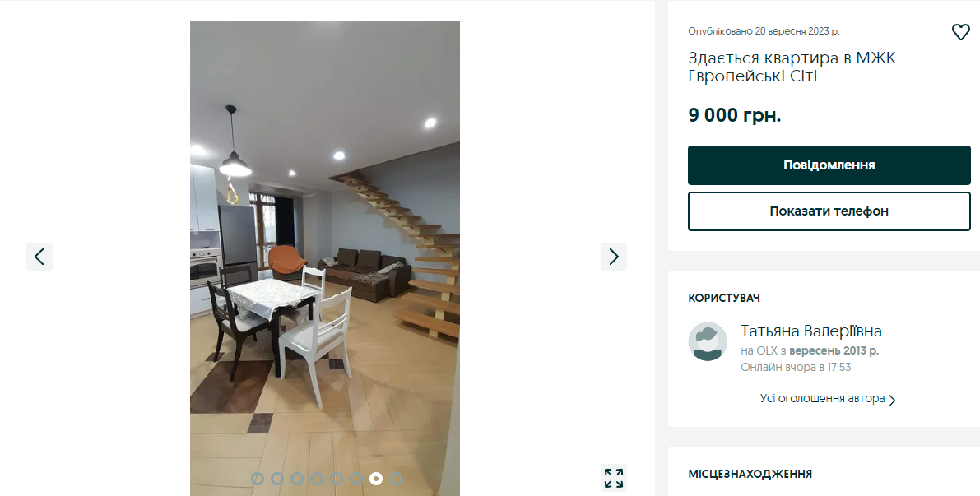
Task: Go to previous photo with left arrow
Action: tap(39, 256)
